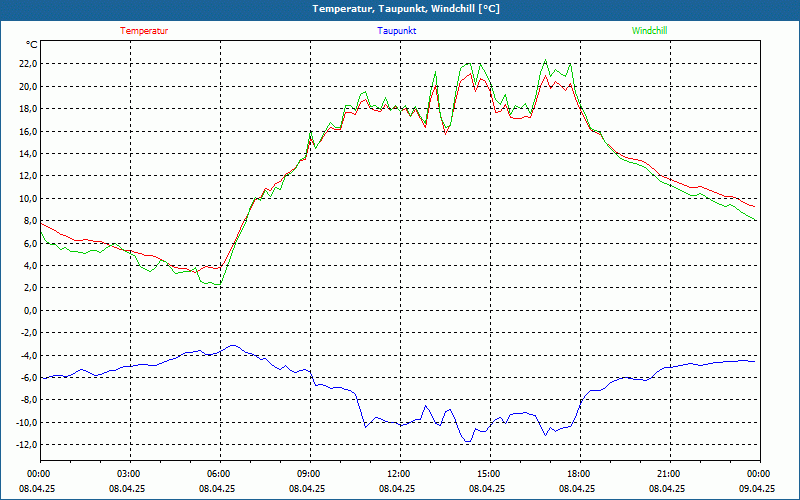Click the 12:00 time label
800x500 pixels.
[401, 474]
